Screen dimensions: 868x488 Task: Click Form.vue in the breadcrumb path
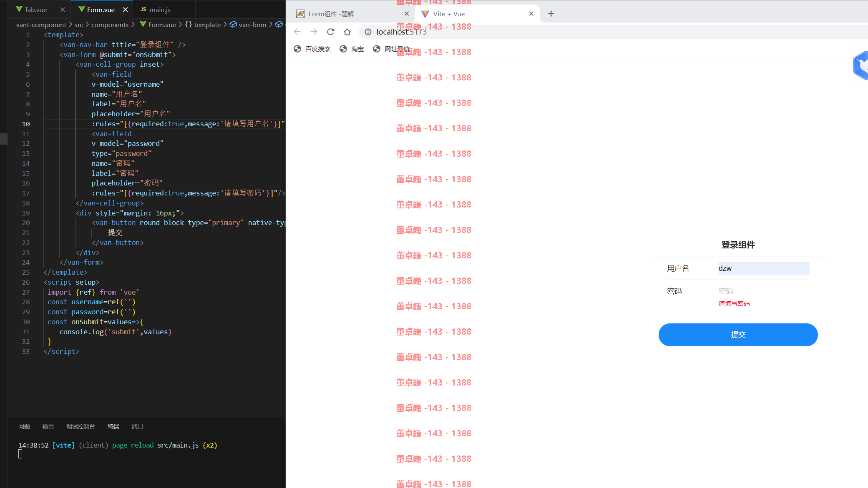tap(162, 25)
